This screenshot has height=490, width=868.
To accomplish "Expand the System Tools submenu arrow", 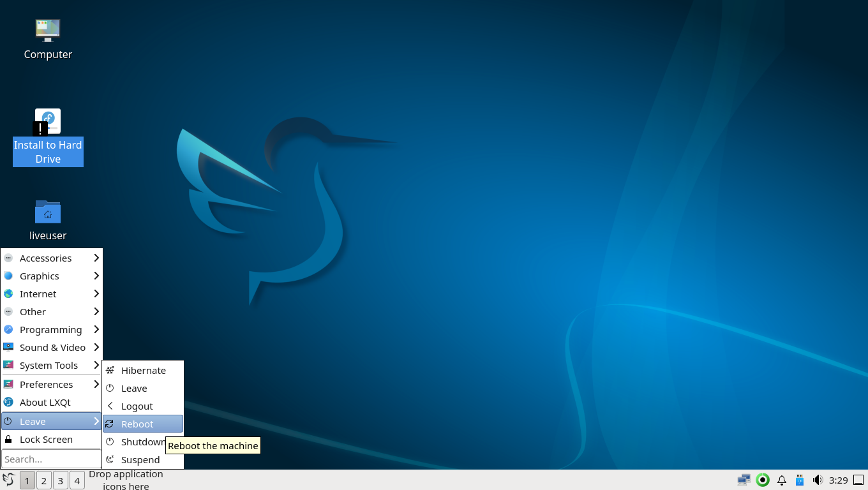I will 96,365.
